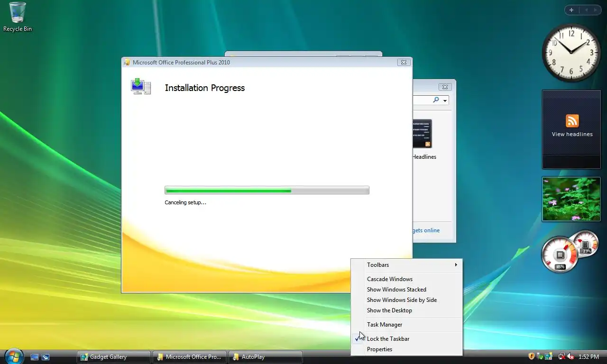The width and height of the screenshot is (607, 364).
Task: Click Switch between windows quick launch icon
Action: click(x=46, y=357)
